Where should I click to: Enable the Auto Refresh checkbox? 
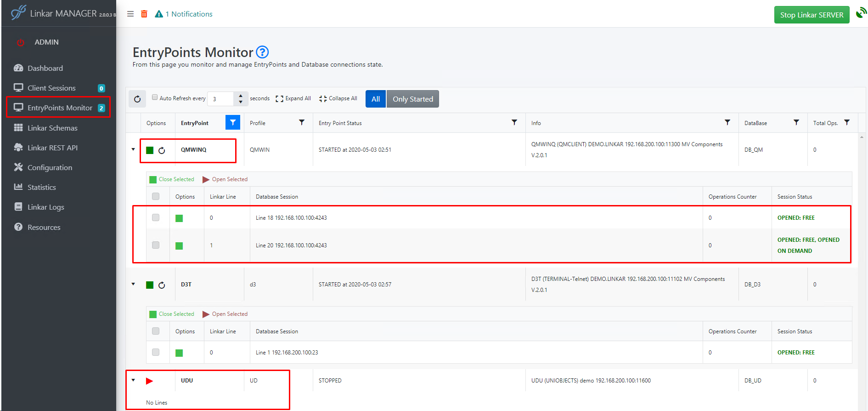click(x=155, y=97)
